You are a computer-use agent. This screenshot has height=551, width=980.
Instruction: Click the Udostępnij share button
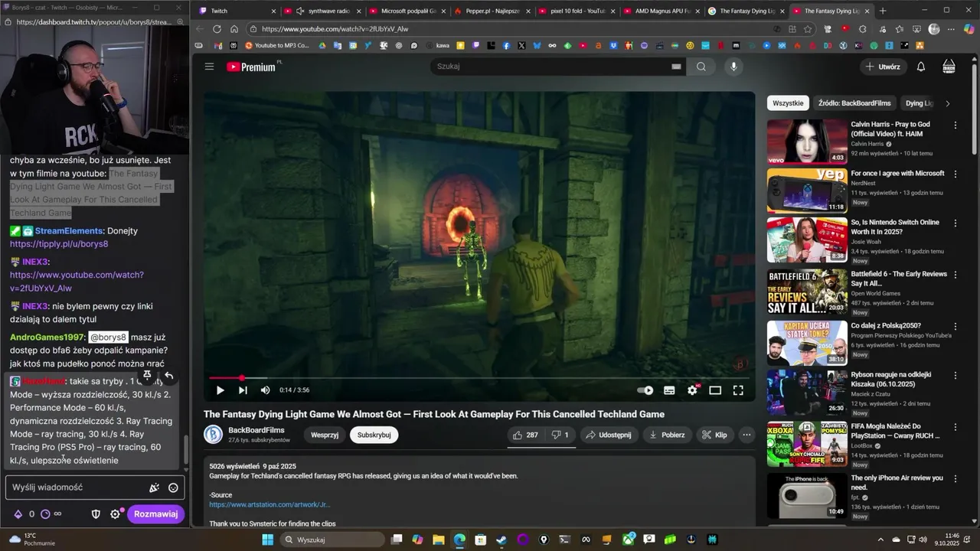[609, 435]
